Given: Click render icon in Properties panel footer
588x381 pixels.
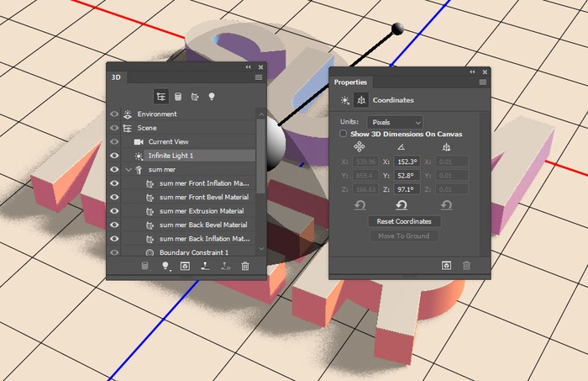Looking at the screenshot, I should (x=445, y=265).
